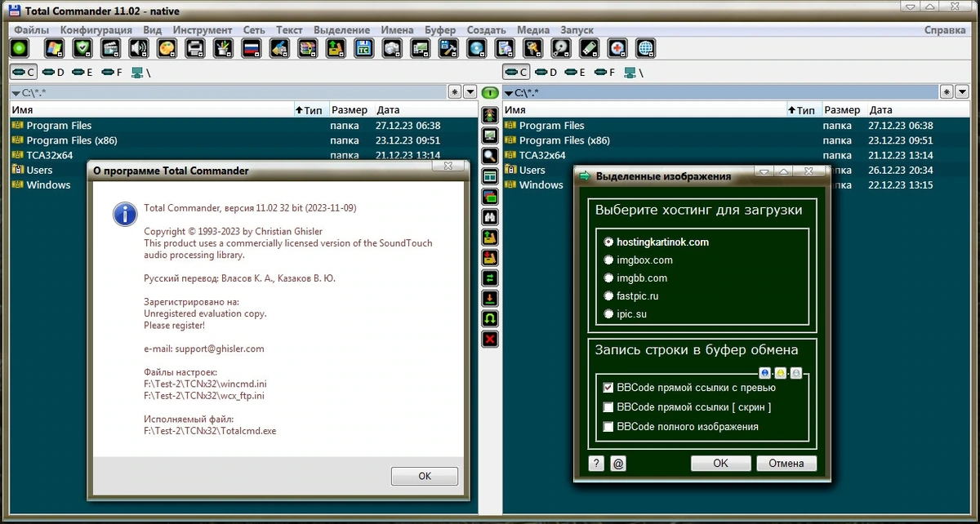Open the Конфигурация menu

click(96, 30)
